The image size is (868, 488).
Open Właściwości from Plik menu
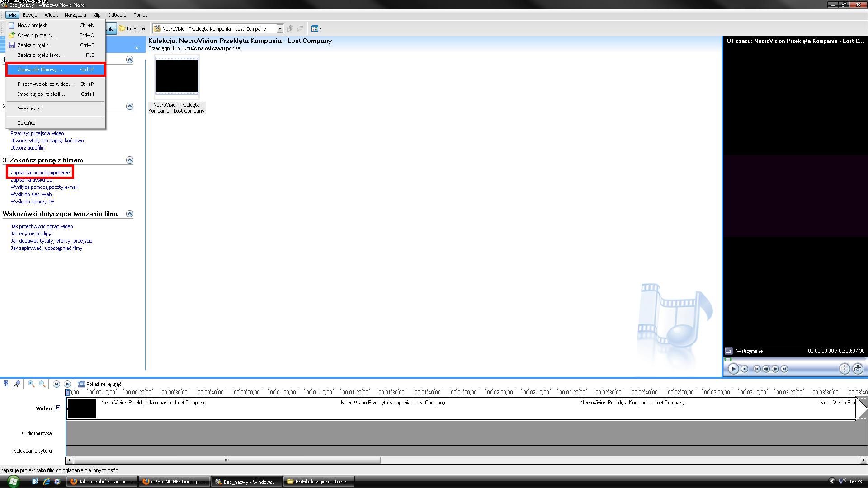55,108
